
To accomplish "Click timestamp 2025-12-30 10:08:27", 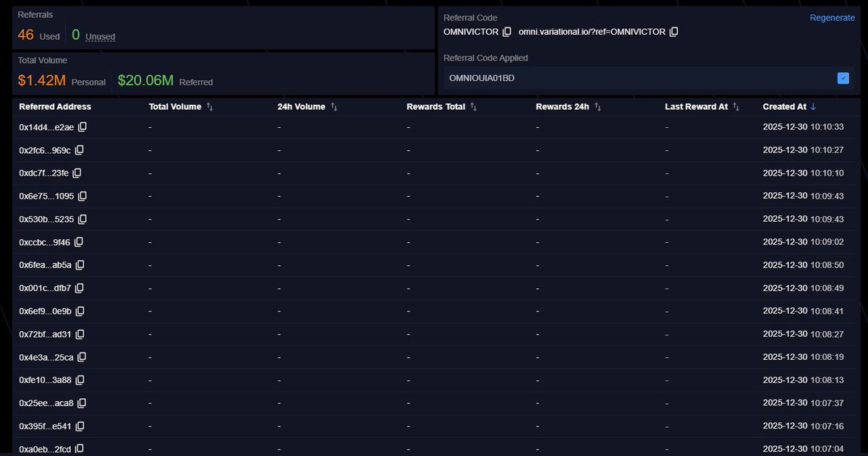I will 804,334.
